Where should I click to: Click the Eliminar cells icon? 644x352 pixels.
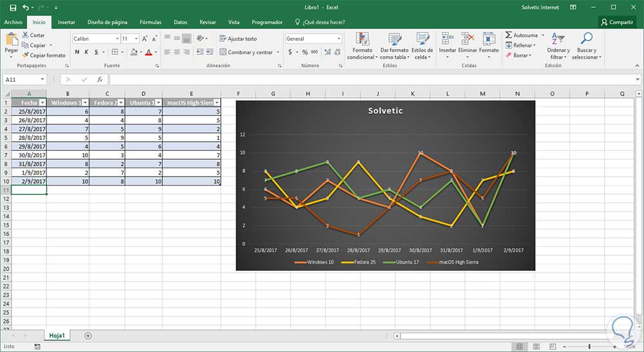(468, 39)
